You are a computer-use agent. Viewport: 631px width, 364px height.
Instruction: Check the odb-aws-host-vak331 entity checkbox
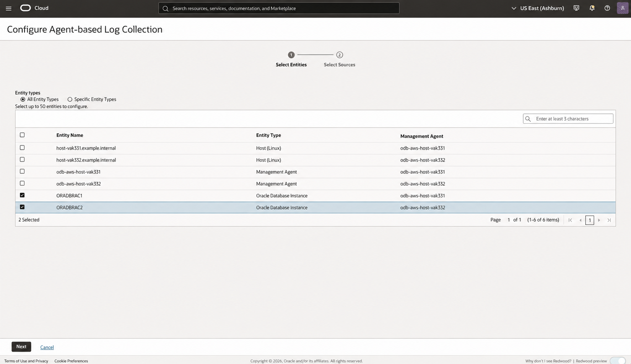tap(22, 171)
